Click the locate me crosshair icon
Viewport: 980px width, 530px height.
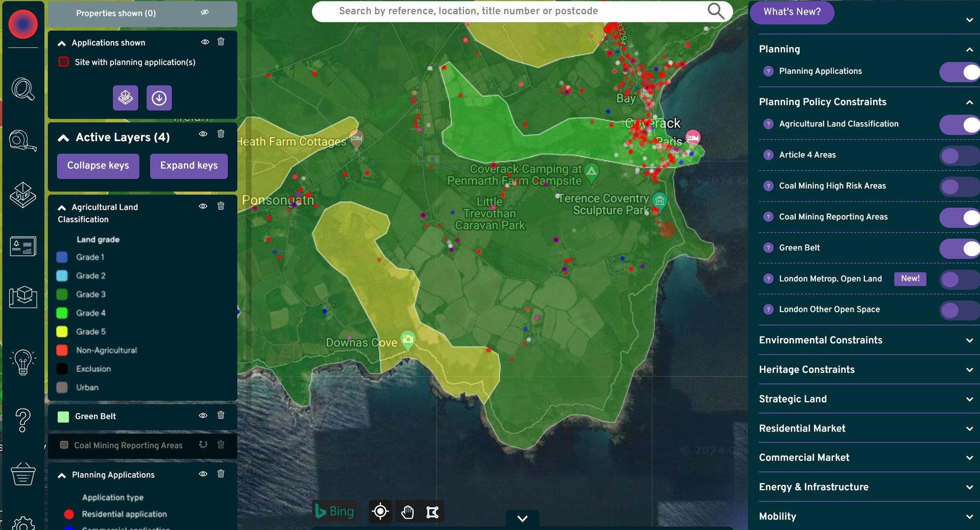coord(380,512)
